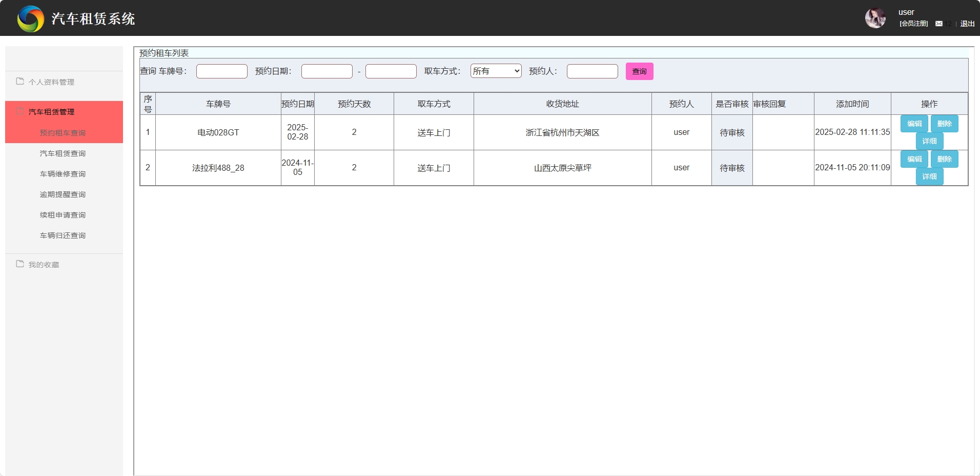Go to 逾期提醒查询 in the sidebar

[63, 194]
